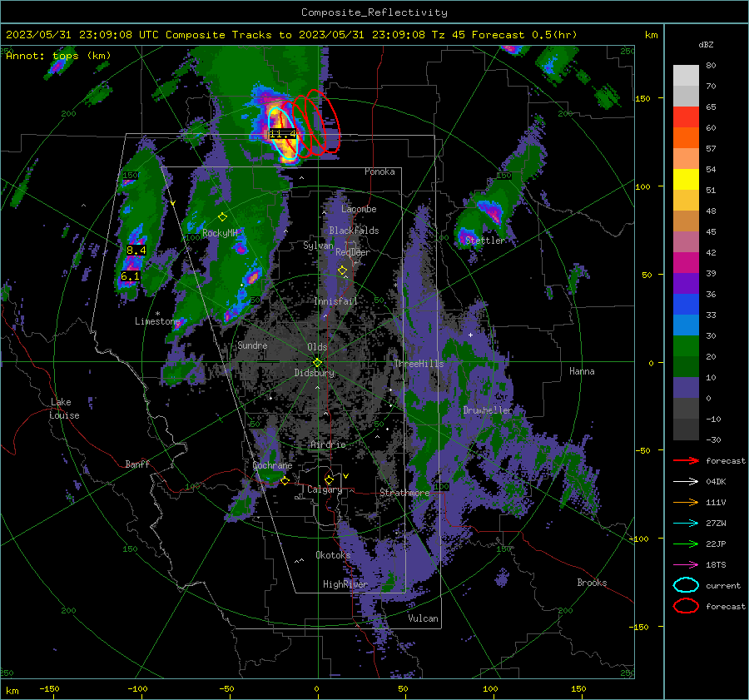This screenshot has width=749, height=700.
Task: Click the red forecast arrow in legend
Action: [686, 460]
